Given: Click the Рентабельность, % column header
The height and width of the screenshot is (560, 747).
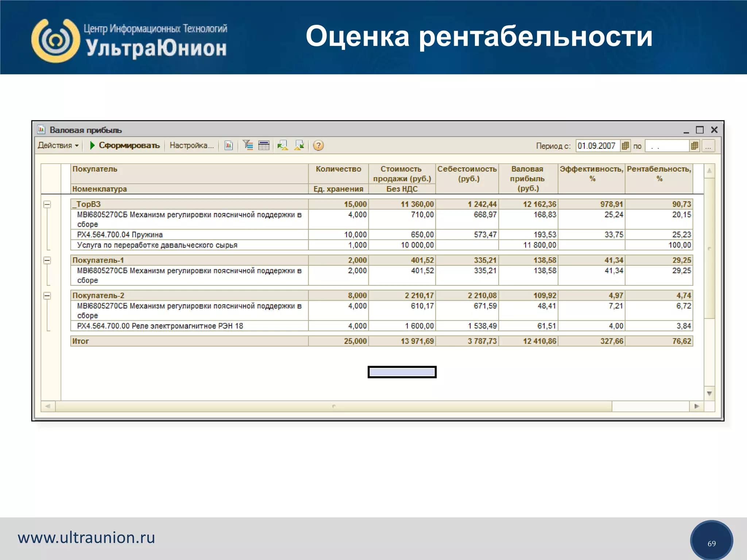Looking at the screenshot, I should (x=659, y=179).
